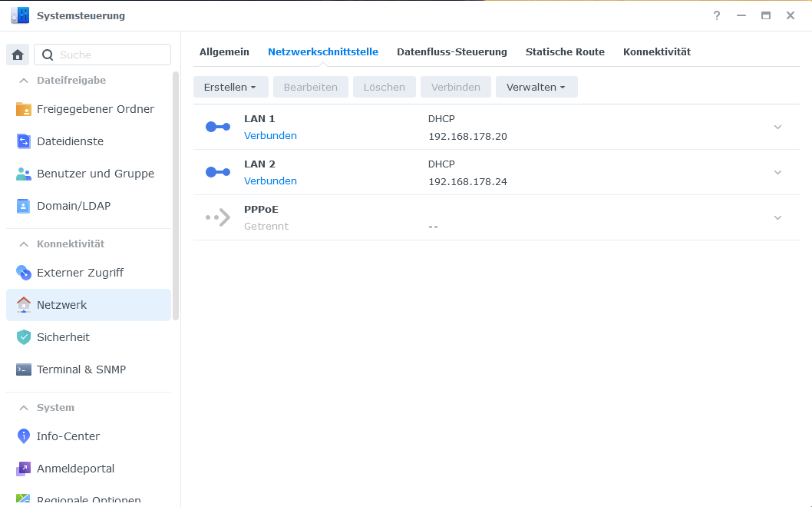Open help via question mark icon
This screenshot has width=812, height=507.
click(717, 15)
